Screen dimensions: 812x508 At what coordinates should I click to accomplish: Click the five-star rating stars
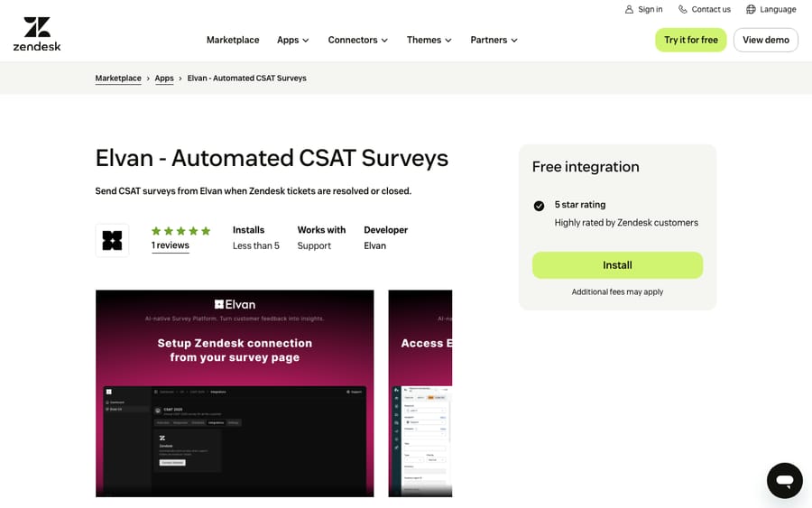point(180,231)
